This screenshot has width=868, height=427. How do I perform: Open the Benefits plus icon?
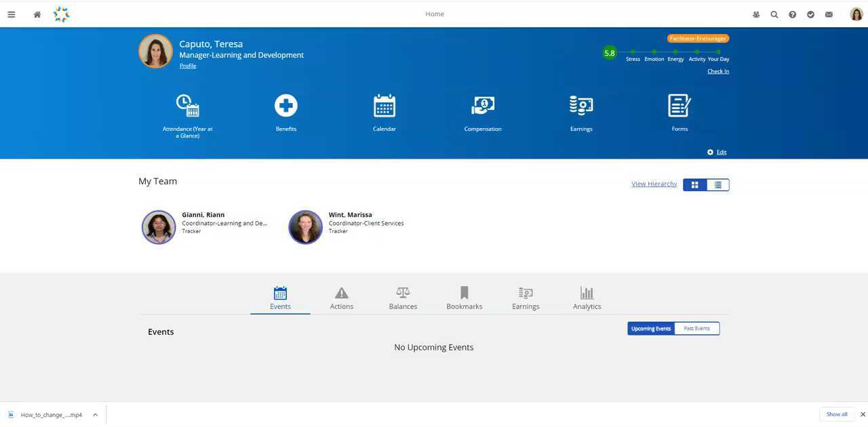coord(286,106)
